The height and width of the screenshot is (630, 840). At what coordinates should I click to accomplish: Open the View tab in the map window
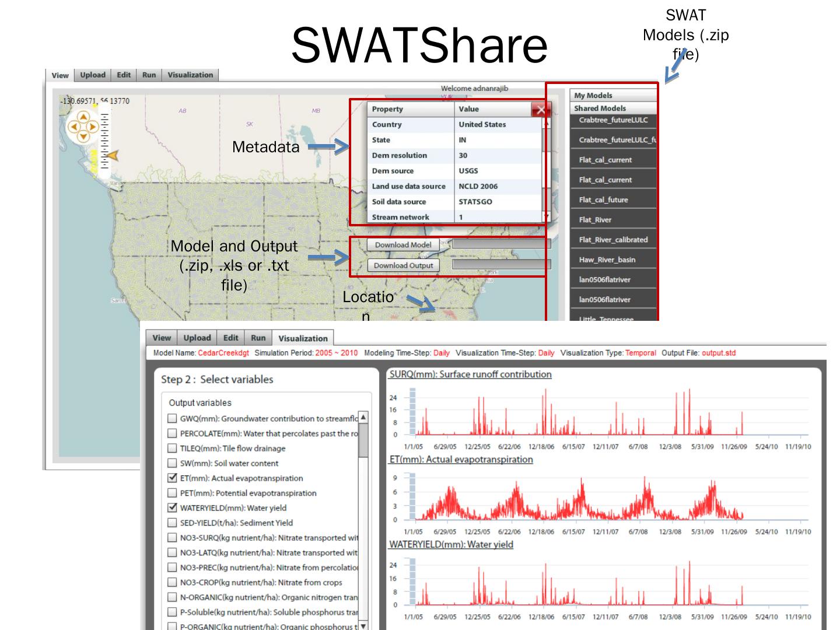click(60, 75)
